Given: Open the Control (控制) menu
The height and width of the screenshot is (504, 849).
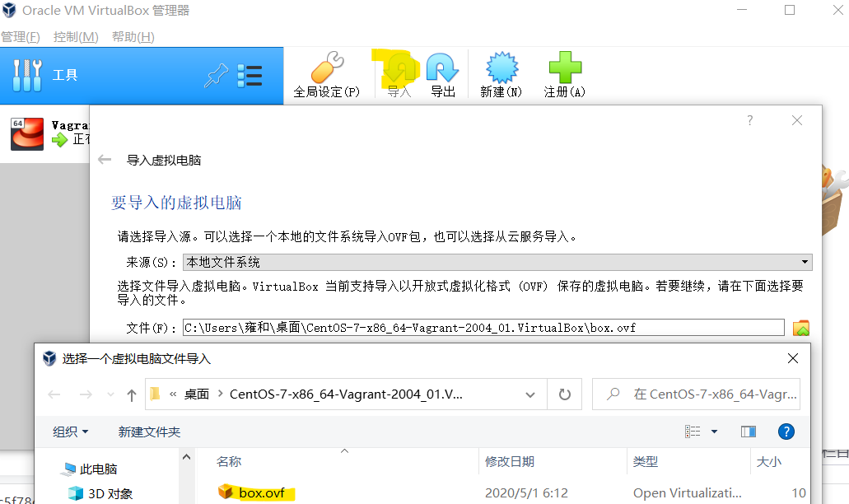Looking at the screenshot, I should click(76, 37).
